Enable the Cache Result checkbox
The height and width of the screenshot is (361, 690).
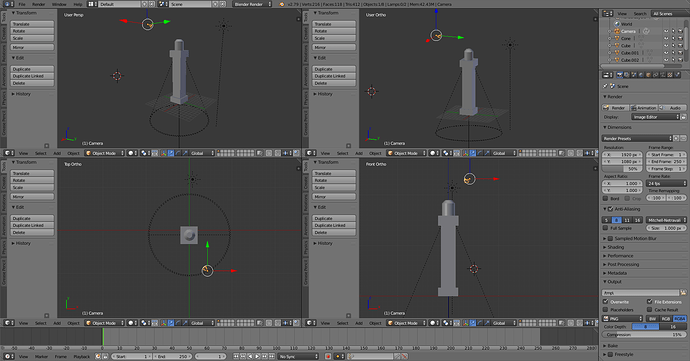[650, 309]
